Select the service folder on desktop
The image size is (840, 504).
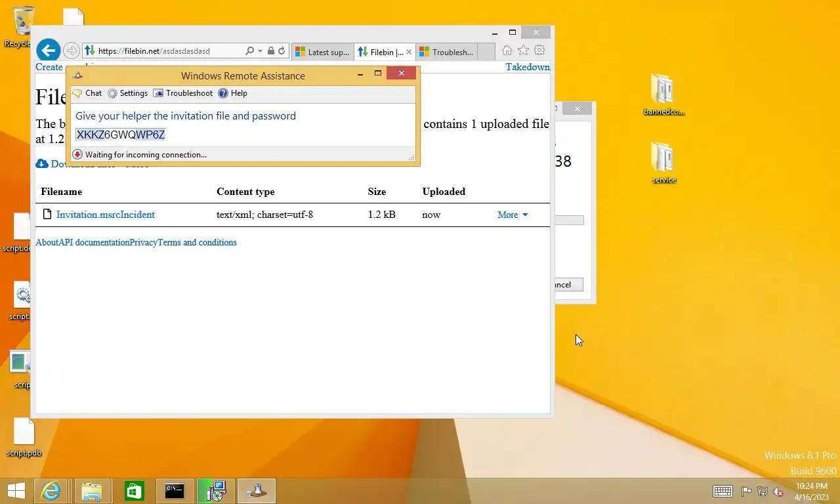[x=663, y=163]
